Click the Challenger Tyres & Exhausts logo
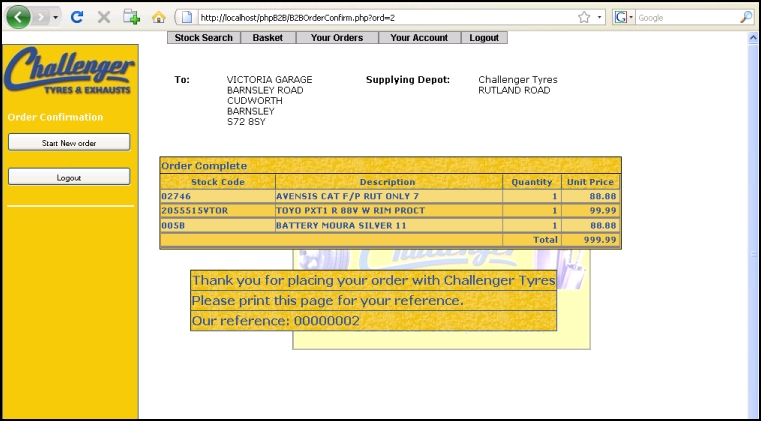 (x=69, y=71)
